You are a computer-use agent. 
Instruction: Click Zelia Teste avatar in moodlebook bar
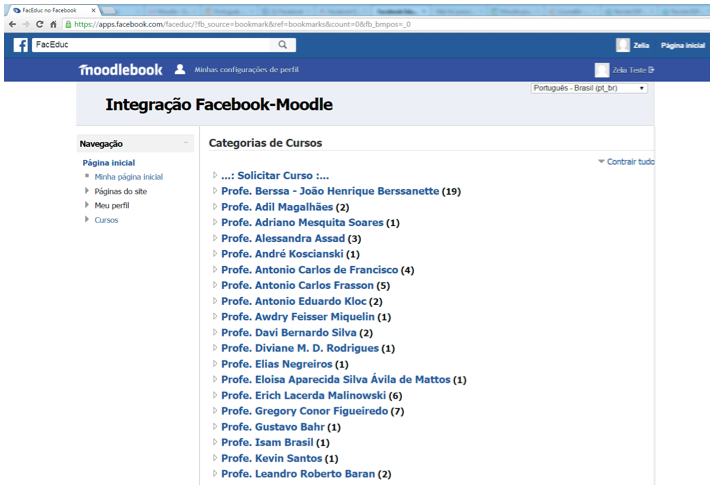[x=602, y=70]
